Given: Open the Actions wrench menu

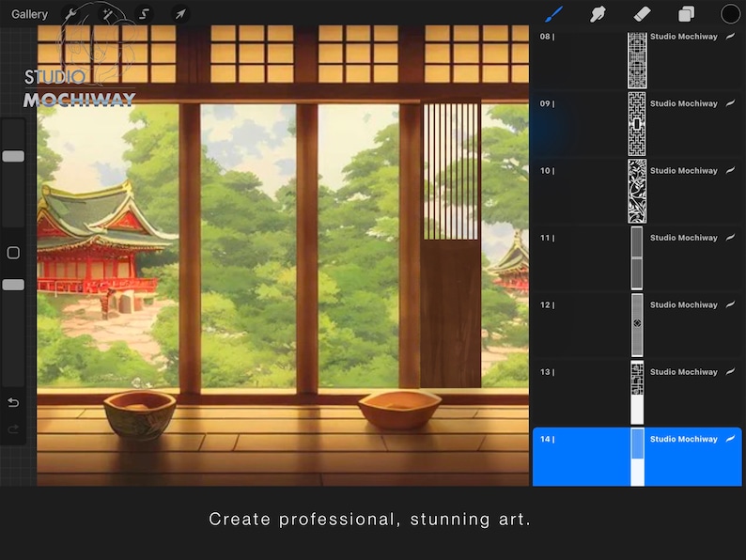Looking at the screenshot, I should (x=70, y=14).
